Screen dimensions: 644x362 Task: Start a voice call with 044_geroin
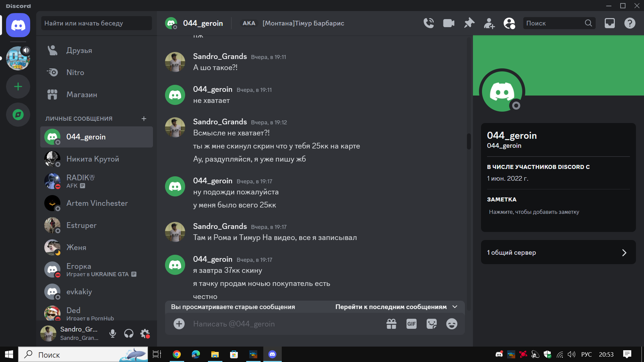click(x=429, y=23)
